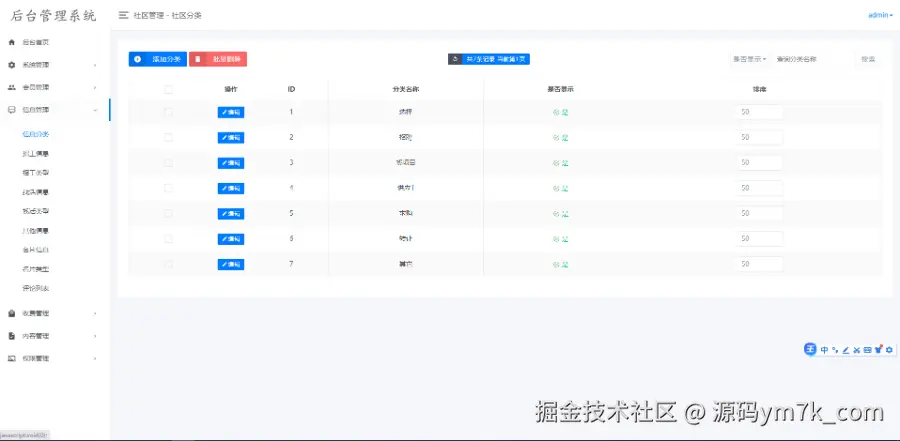The height and width of the screenshot is (441, 900).
Task: Expand the 系统管理 chevron
Action: coord(95,65)
